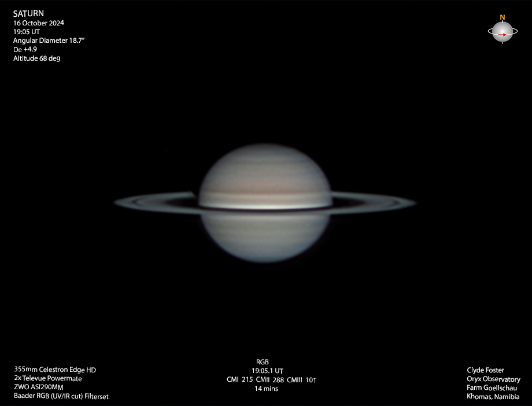The image size is (532, 406).
Task: Select the '16 October 2024' date text
Action: [39, 23]
